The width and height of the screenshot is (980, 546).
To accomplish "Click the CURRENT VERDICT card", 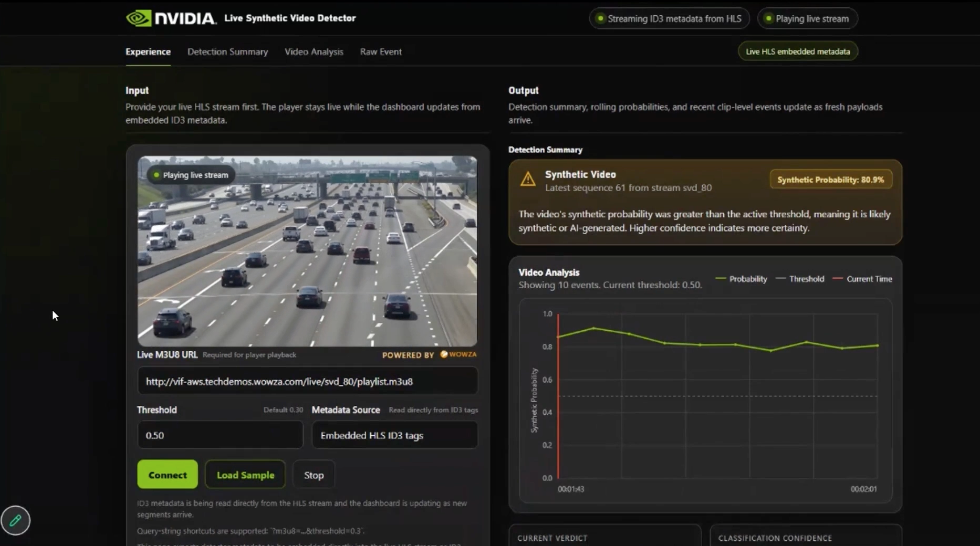I will (x=605, y=535).
